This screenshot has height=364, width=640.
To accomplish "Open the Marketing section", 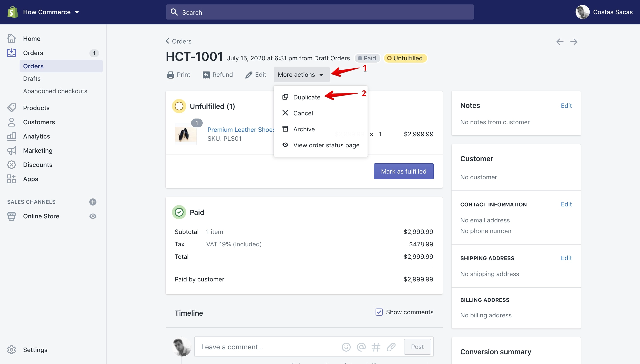I will coord(38,150).
